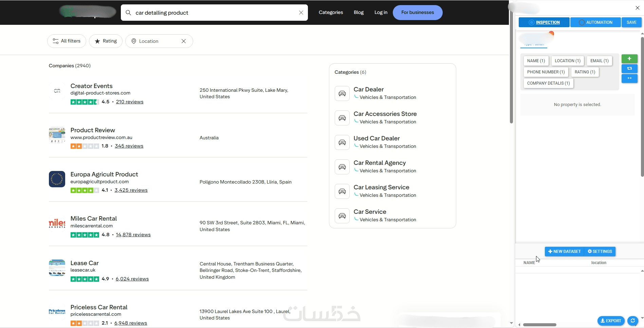Image resolution: width=644 pixels, height=328 pixels.
Task: Open the Categories menu in header
Action: click(x=331, y=13)
